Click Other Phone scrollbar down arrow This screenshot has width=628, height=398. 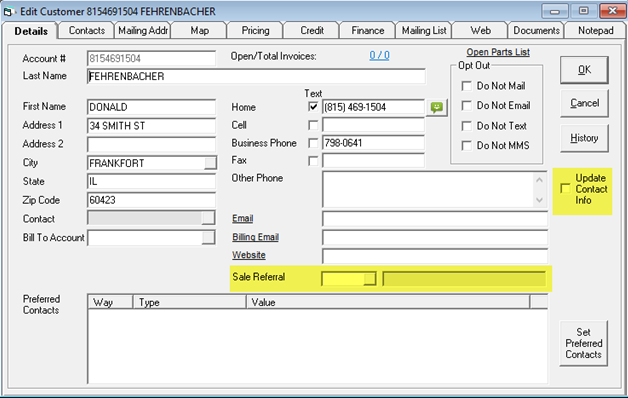[539, 199]
